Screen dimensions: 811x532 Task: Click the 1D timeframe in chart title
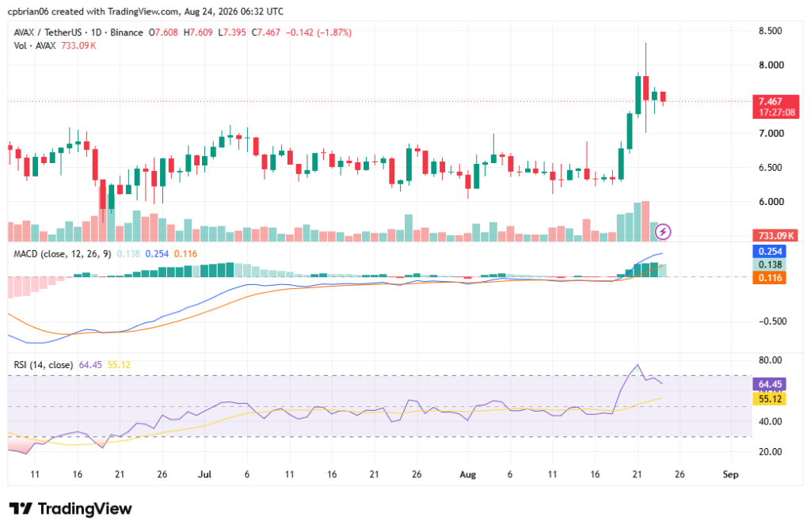point(96,32)
